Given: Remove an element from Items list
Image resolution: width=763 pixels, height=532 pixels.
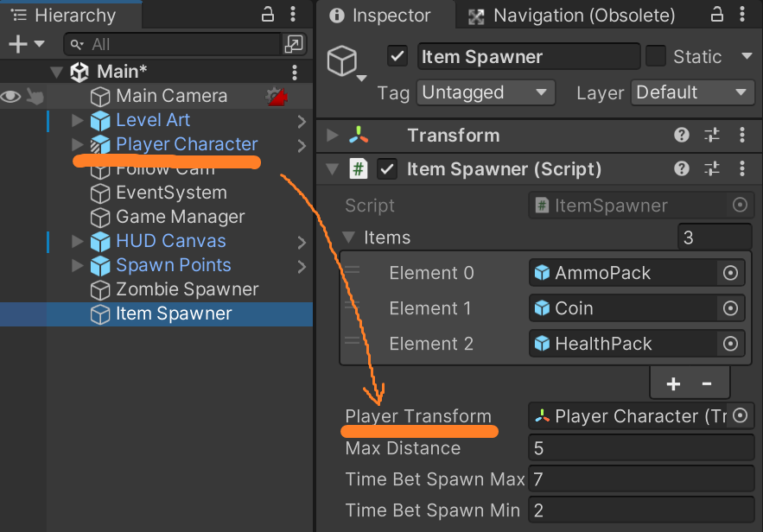Looking at the screenshot, I should coord(707,383).
